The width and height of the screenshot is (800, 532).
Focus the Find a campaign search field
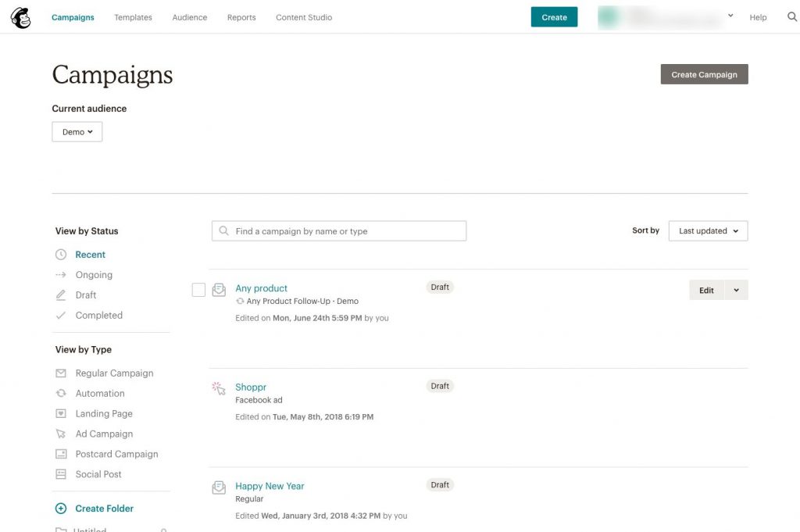coord(339,231)
